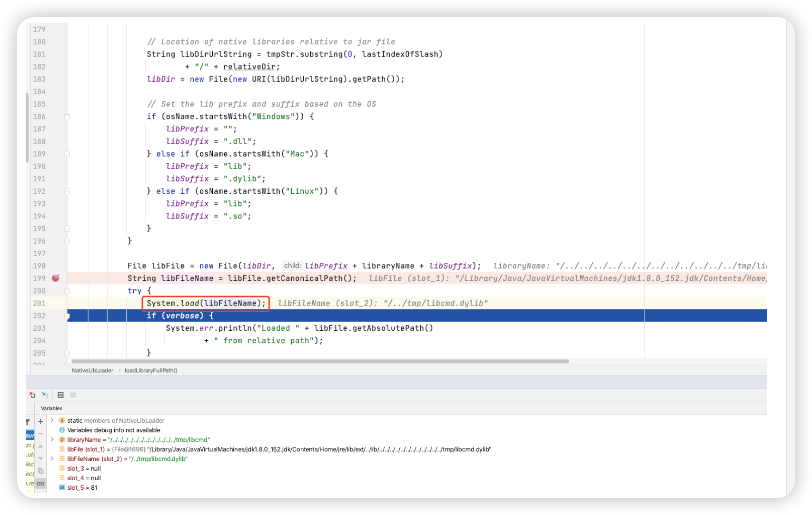Select the Variables panel tab
The width and height of the screenshot is (812, 515).
(x=51, y=408)
